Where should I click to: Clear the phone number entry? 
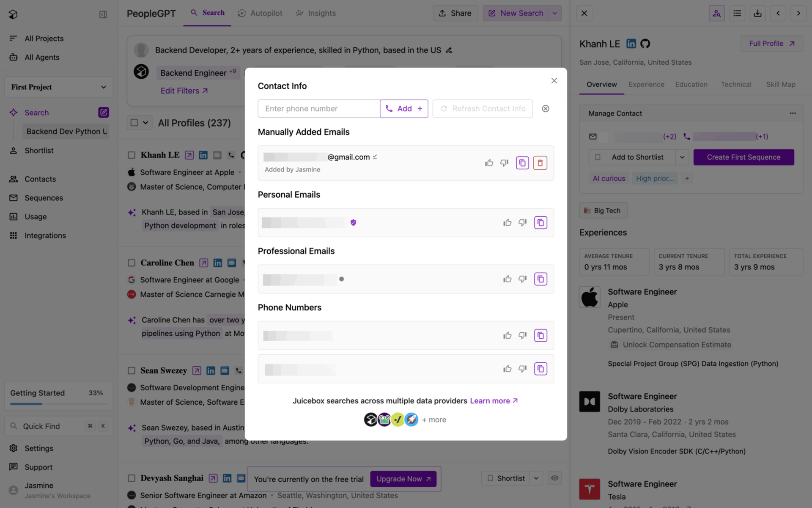click(546, 109)
